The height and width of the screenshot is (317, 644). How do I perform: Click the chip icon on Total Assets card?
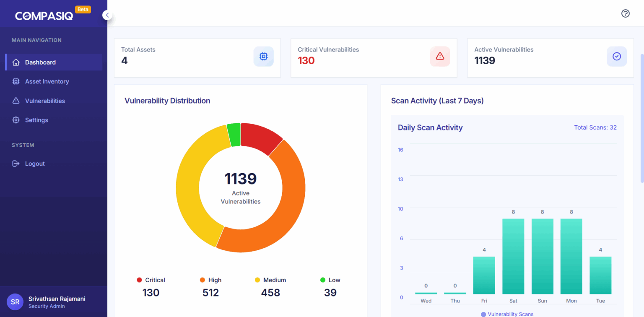(263, 56)
